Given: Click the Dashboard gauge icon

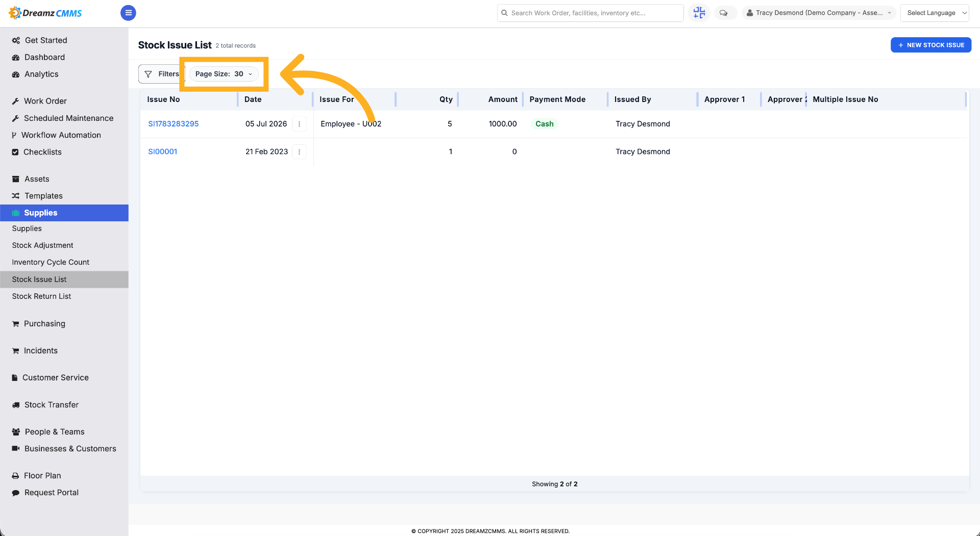Looking at the screenshot, I should click(x=16, y=58).
